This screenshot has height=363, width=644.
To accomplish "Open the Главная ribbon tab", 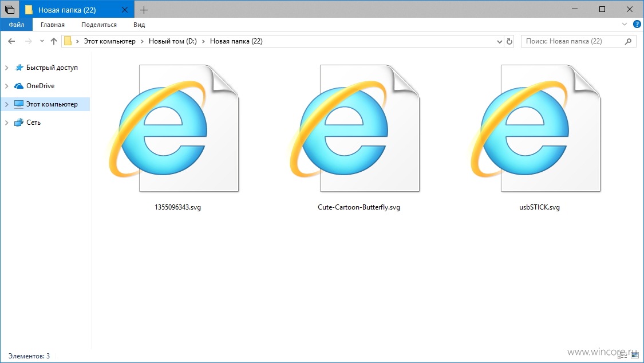I will click(53, 25).
